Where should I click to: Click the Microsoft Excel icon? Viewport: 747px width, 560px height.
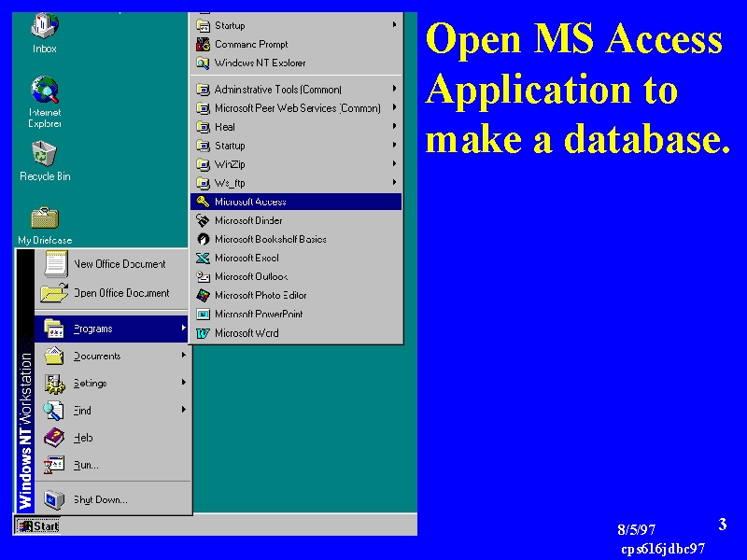tap(203, 258)
